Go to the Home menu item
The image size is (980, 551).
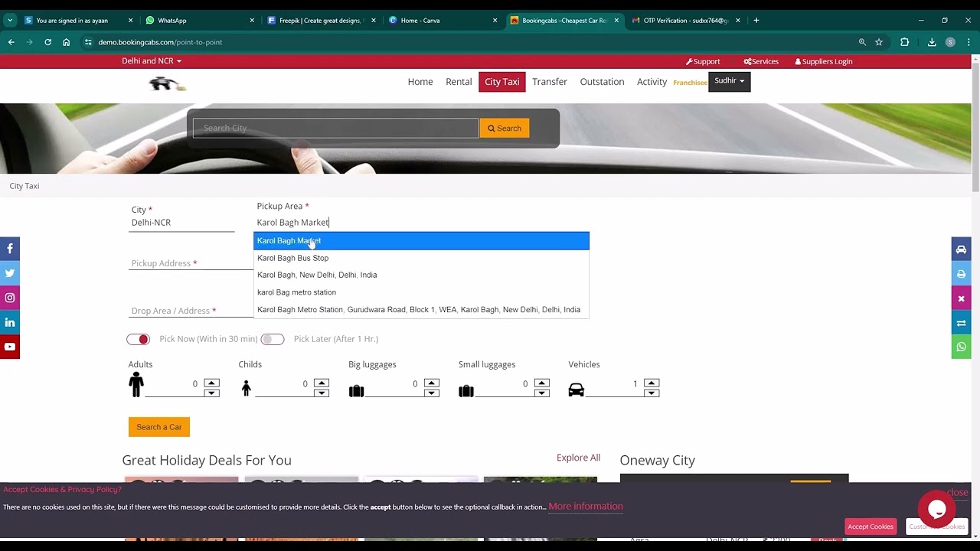coord(420,82)
